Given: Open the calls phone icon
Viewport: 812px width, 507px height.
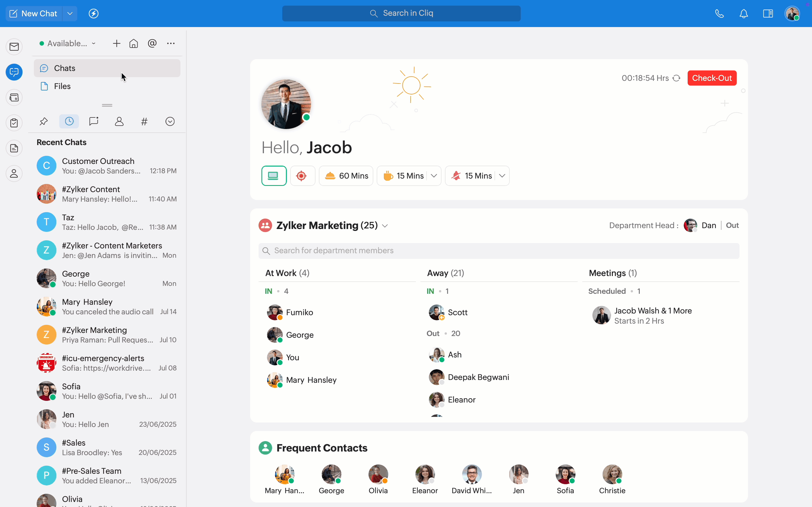Looking at the screenshot, I should tap(719, 14).
